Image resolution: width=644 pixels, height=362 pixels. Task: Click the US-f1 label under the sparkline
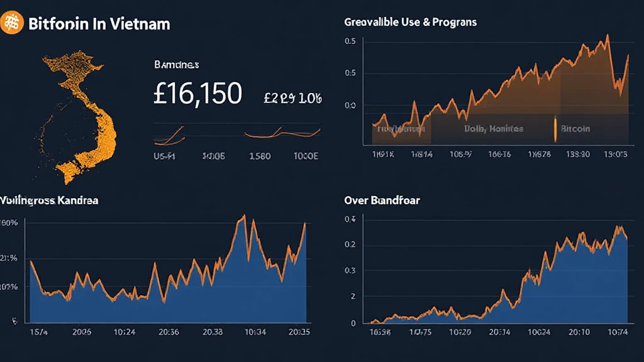coord(165,156)
